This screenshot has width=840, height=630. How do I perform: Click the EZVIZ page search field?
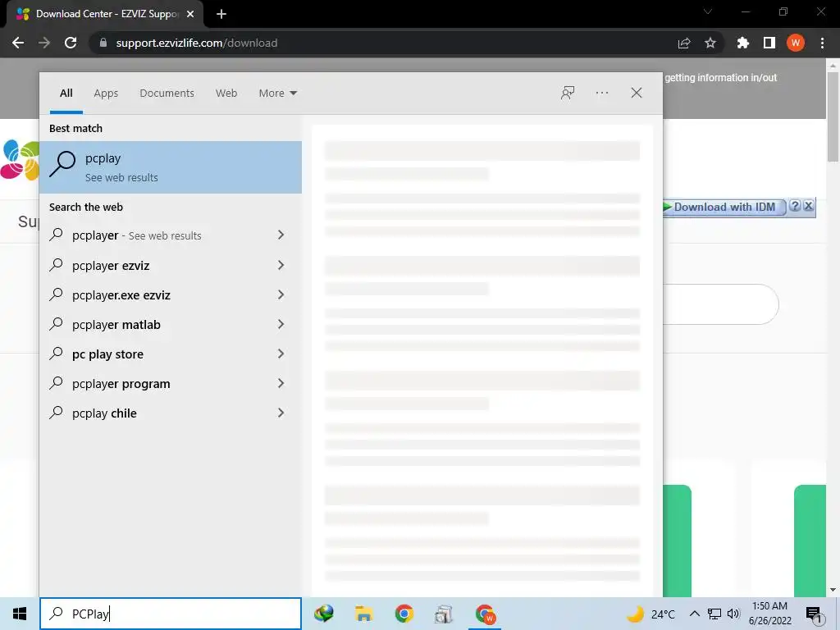[720, 304]
